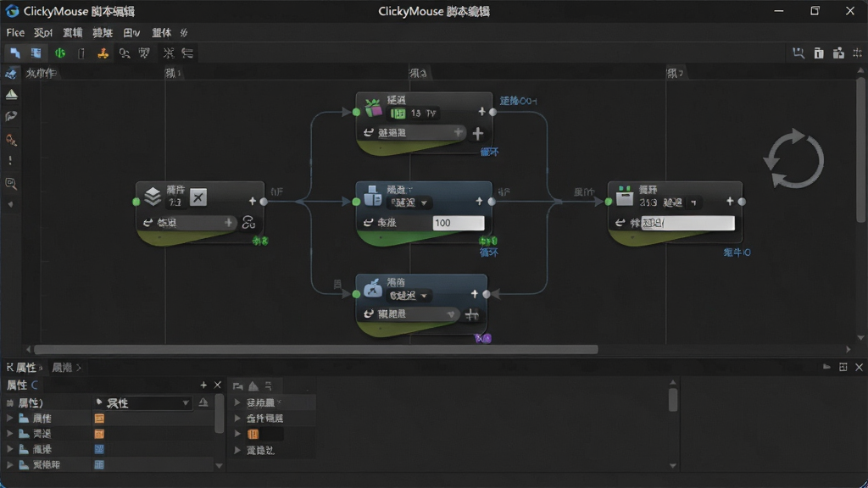This screenshot has width=868, height=488.
Task: Click the gift box icon on top node
Action: 373,107
